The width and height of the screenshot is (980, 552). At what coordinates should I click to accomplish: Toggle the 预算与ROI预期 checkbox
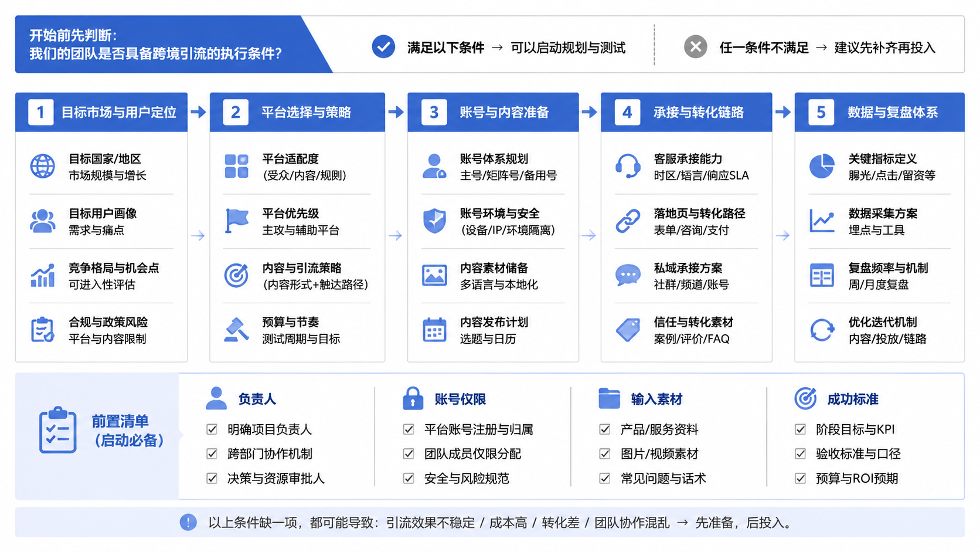(x=800, y=478)
